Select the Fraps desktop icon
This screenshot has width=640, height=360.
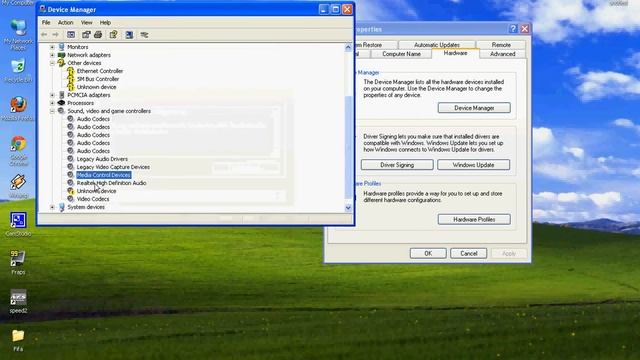point(18,262)
